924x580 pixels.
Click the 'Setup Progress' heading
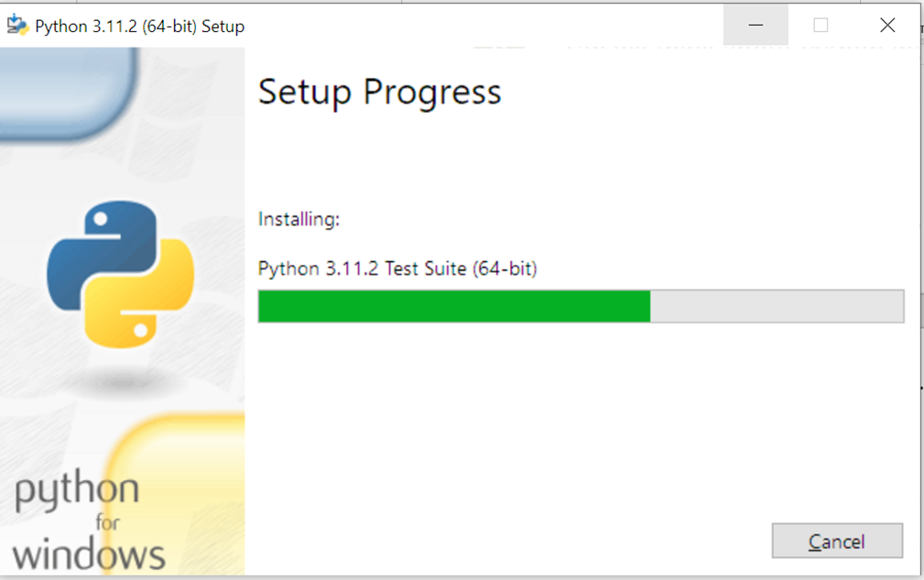[x=379, y=92]
